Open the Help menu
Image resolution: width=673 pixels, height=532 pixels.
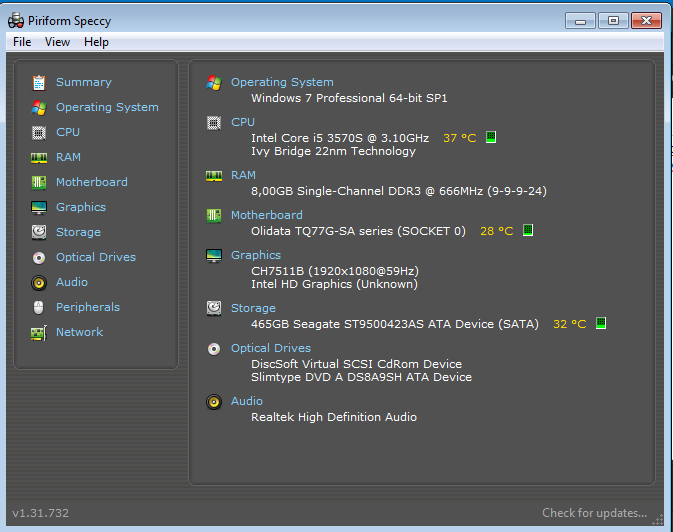(96, 42)
